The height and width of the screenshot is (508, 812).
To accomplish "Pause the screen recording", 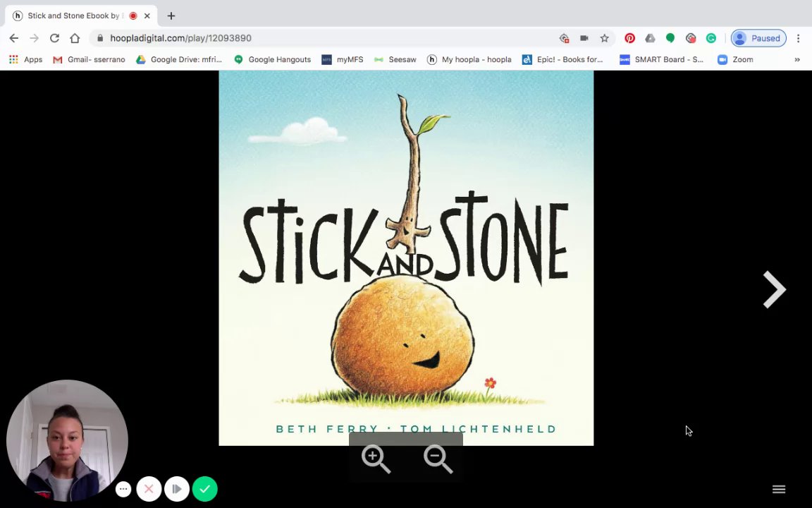I will click(177, 489).
